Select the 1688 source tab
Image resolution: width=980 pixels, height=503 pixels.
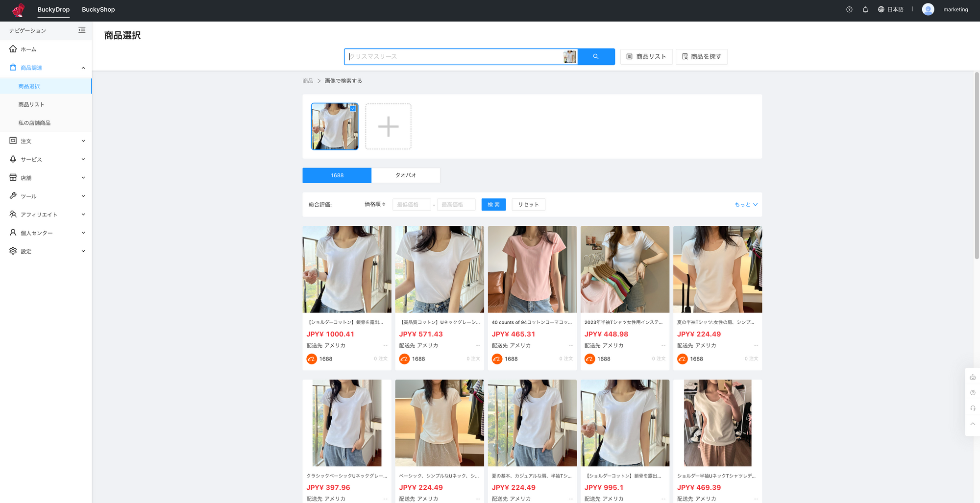click(x=337, y=175)
